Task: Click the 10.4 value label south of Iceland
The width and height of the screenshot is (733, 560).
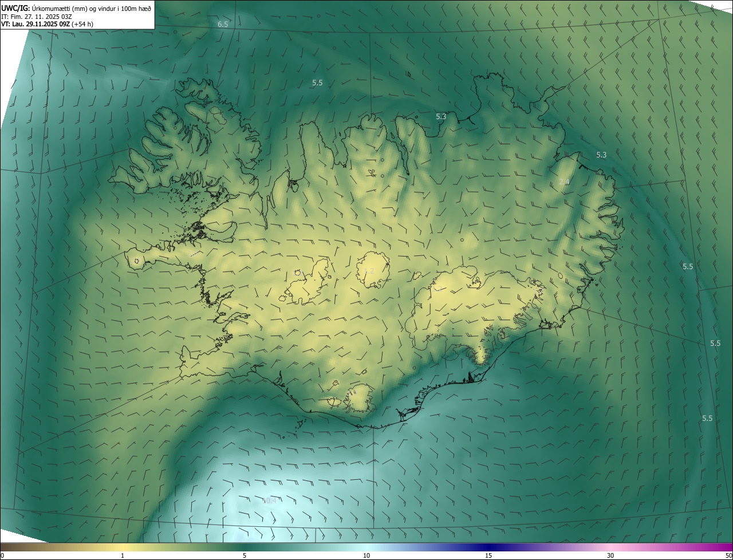Action: click(x=269, y=500)
